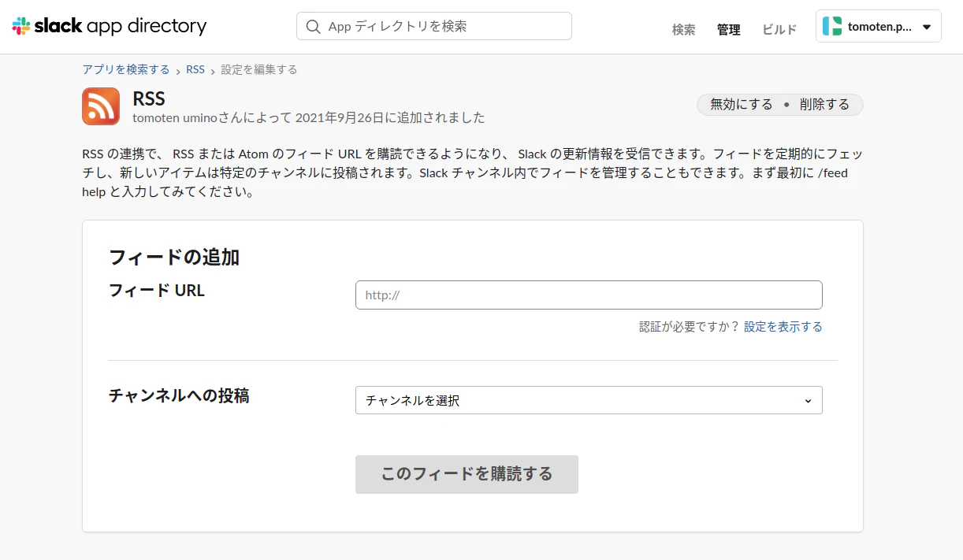Click the search magnifier icon

point(313,26)
